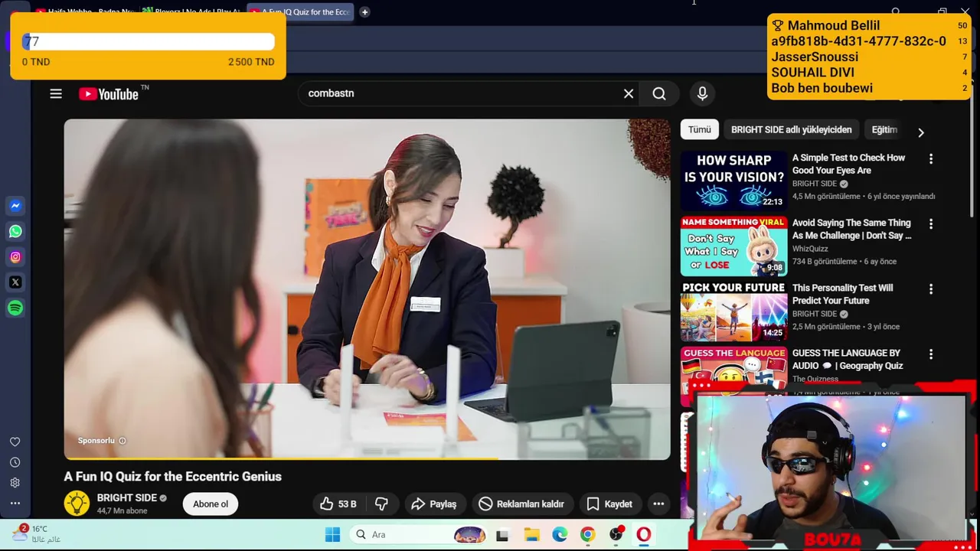
Task: Open A Simple Test to Check video title
Action: tap(848, 164)
